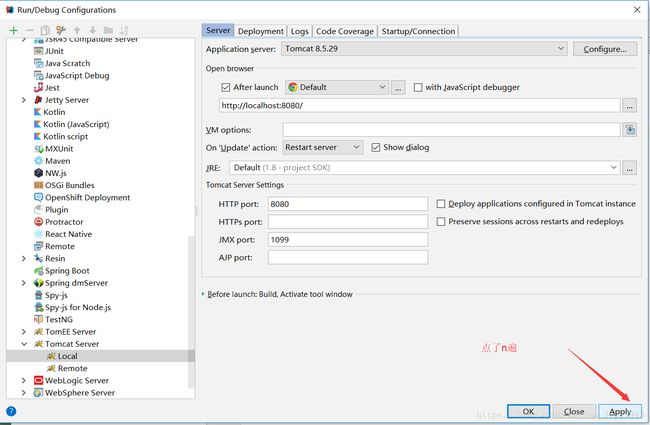
Task: Click the localhost URL text field
Action: 420,106
